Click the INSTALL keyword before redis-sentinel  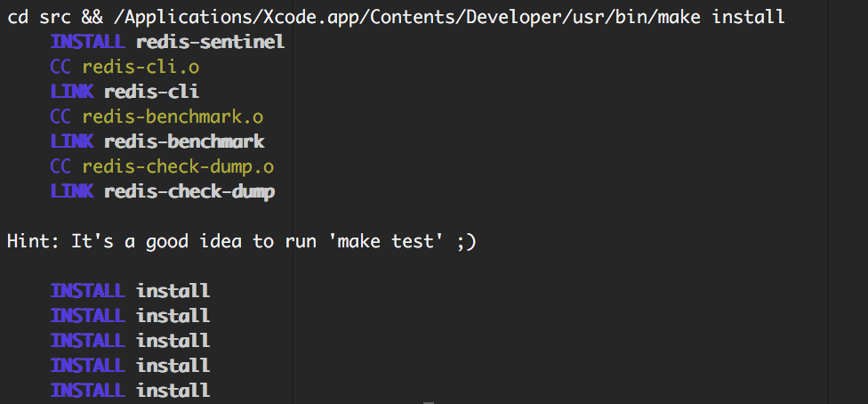pyautogui.click(x=89, y=42)
